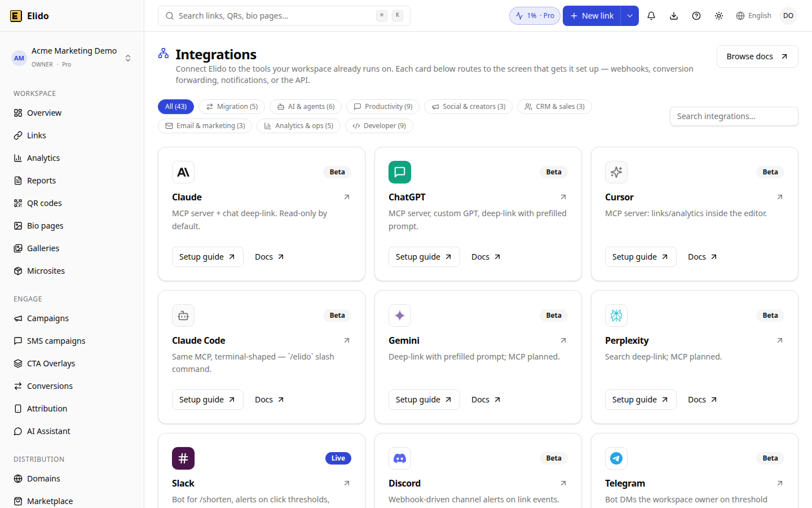Open SMS campaigns
This screenshot has width=812, height=508.
[72, 341]
